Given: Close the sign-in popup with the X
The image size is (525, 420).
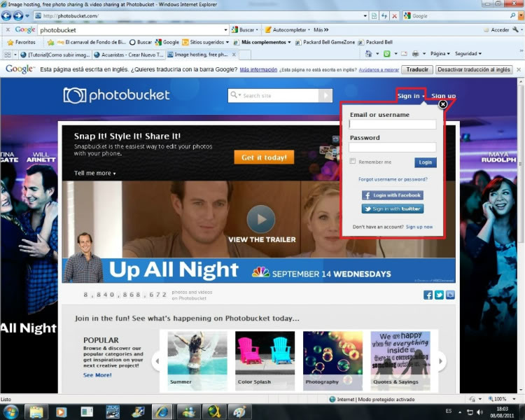Looking at the screenshot, I should pos(442,104).
